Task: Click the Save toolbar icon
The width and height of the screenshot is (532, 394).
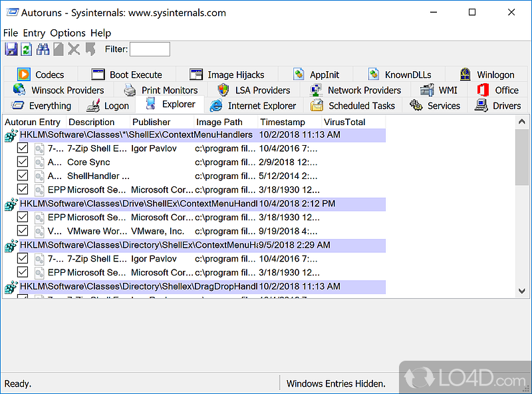Action: [x=11, y=49]
